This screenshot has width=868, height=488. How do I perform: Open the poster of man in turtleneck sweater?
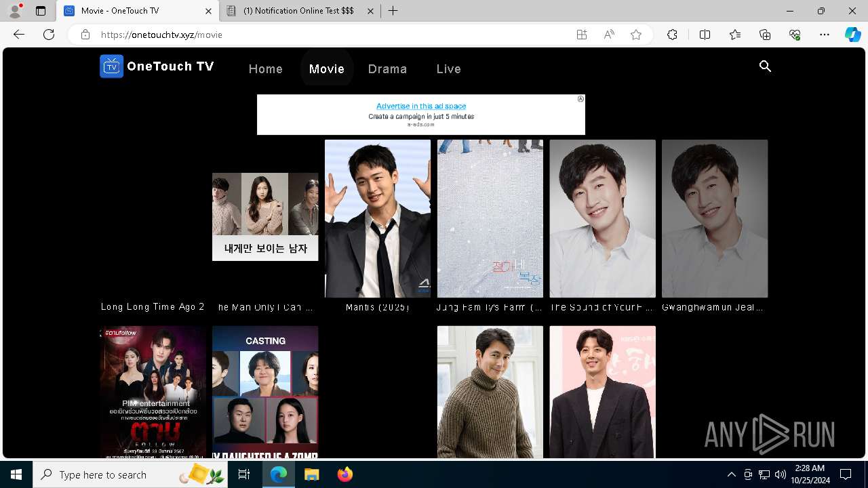490,392
